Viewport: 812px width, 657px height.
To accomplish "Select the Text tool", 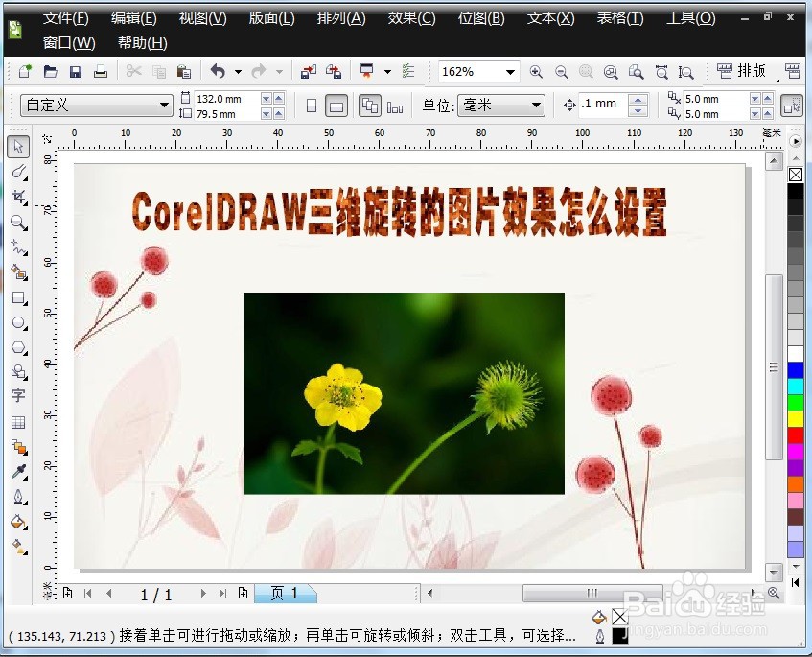I will (x=17, y=397).
